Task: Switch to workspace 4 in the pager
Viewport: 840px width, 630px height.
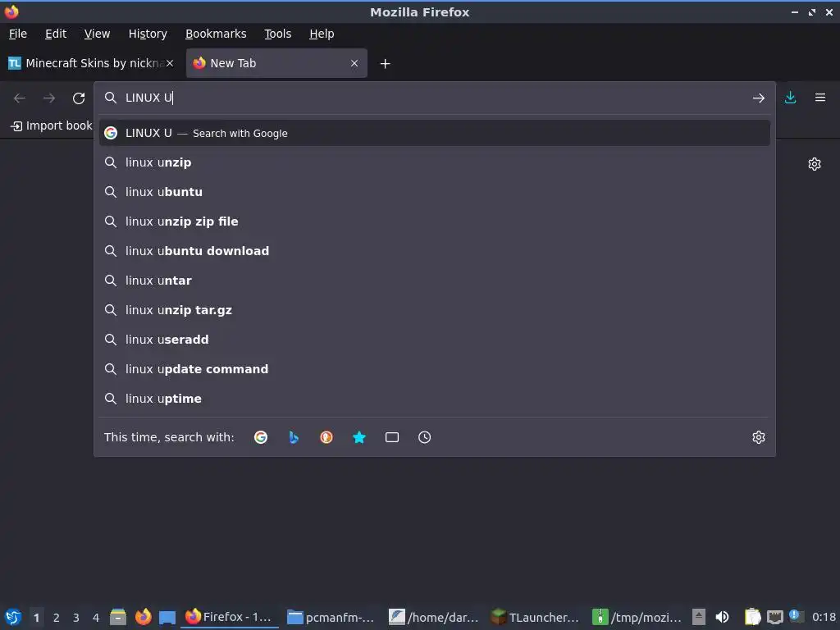Action: [96, 618]
